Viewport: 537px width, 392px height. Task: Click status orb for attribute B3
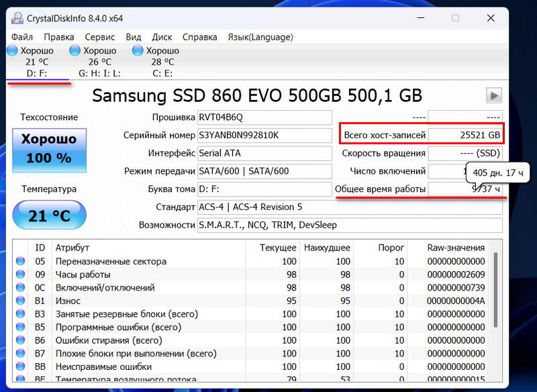[x=21, y=314]
